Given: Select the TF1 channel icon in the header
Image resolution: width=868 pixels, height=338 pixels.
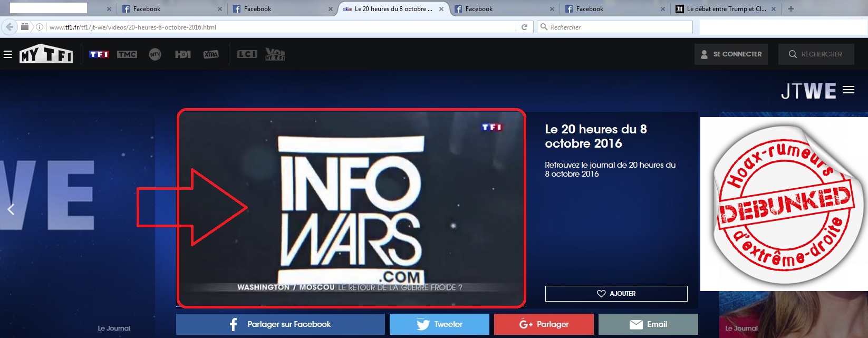Looking at the screenshot, I should click(99, 54).
